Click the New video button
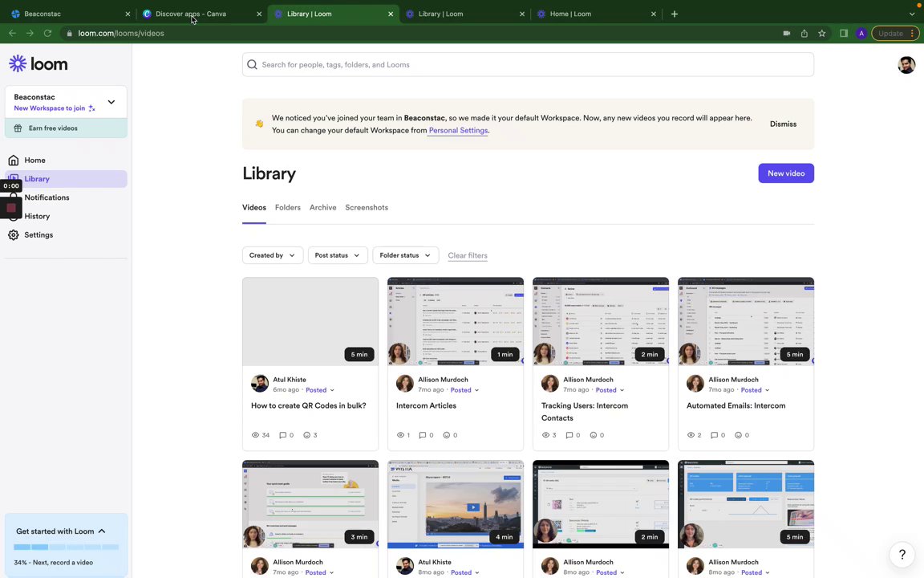The height and width of the screenshot is (578, 924). tap(785, 173)
